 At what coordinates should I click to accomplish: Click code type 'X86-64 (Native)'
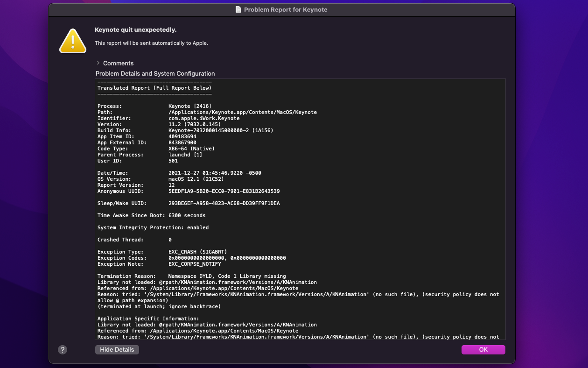tap(191, 149)
